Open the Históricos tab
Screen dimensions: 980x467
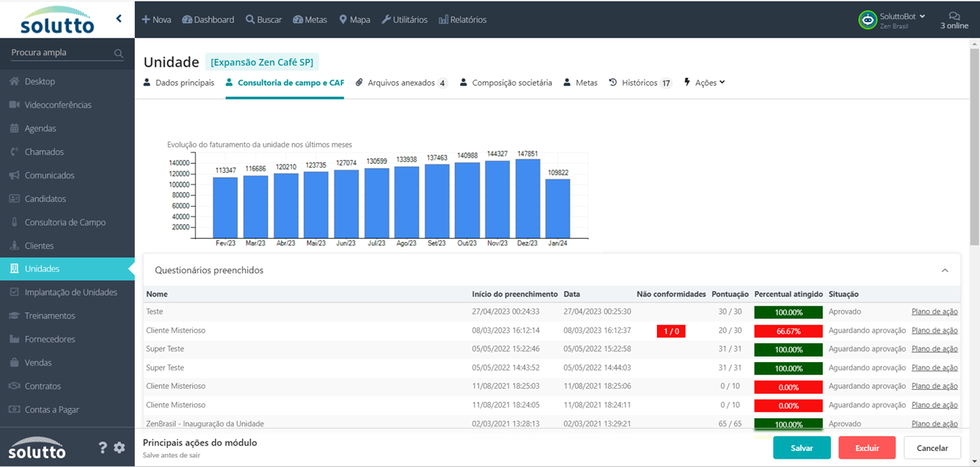coord(641,83)
